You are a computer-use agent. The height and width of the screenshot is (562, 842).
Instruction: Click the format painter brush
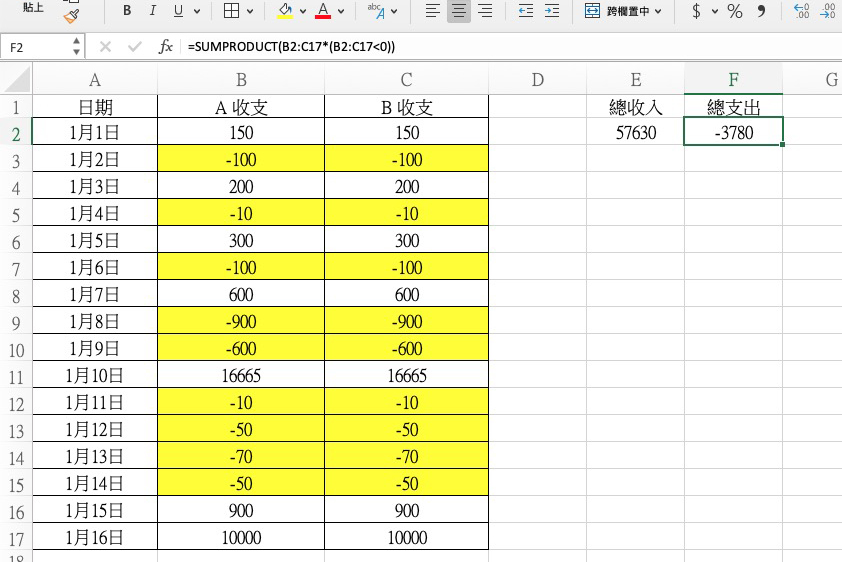pos(71,16)
